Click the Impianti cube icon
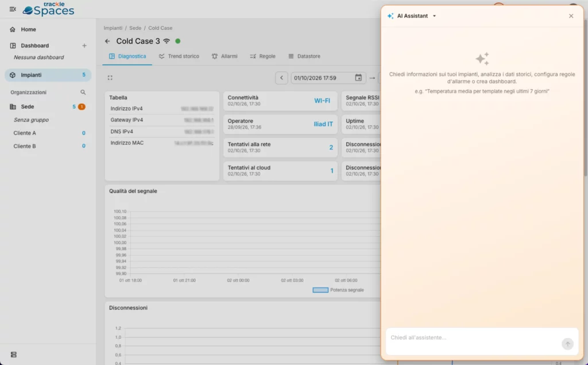Screen dimensions: 588x365 click(13, 75)
